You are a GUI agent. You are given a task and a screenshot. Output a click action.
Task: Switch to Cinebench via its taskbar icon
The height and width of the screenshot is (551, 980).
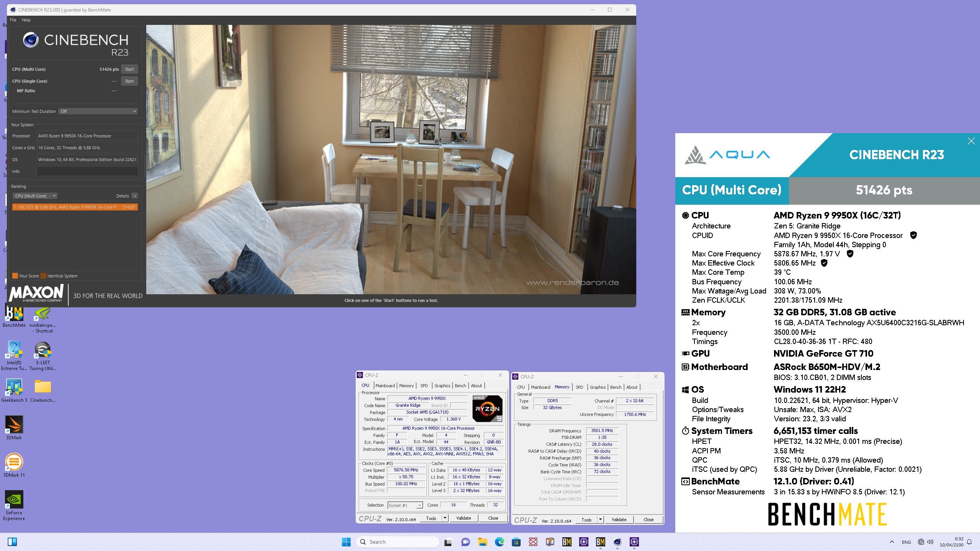pyautogui.click(x=617, y=542)
